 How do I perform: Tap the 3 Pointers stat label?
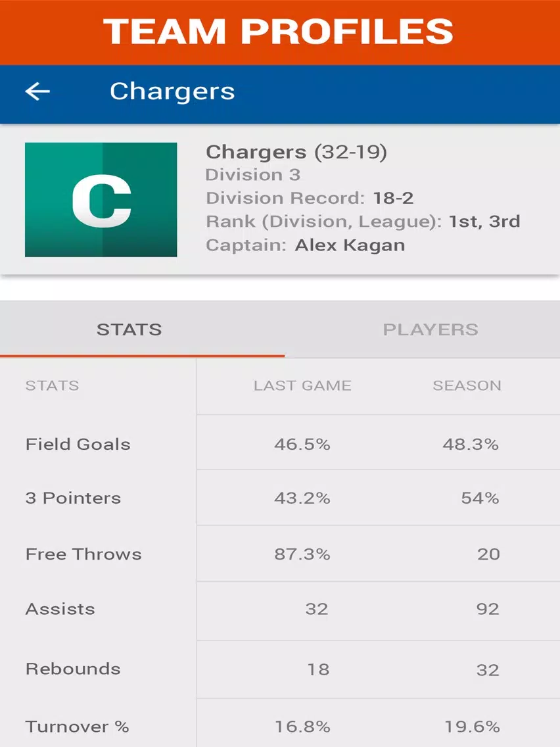pos(73,498)
